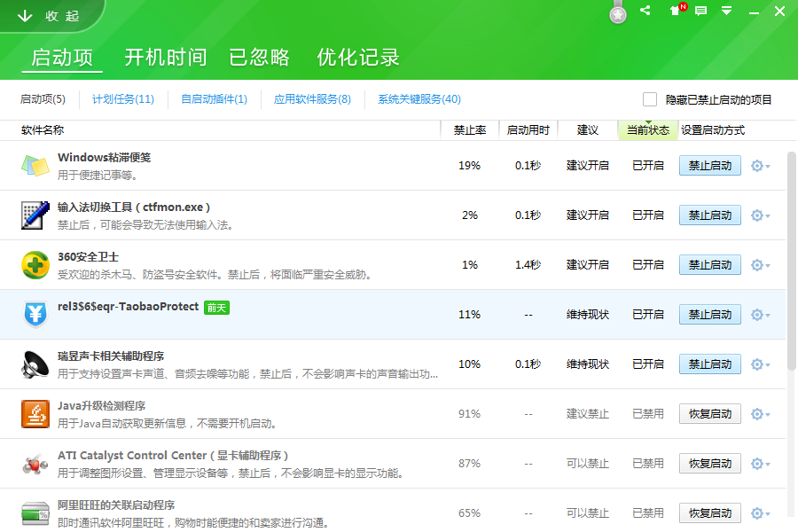Open the gift notification icon with red badge
The width and height of the screenshot is (798, 532).
click(674, 12)
